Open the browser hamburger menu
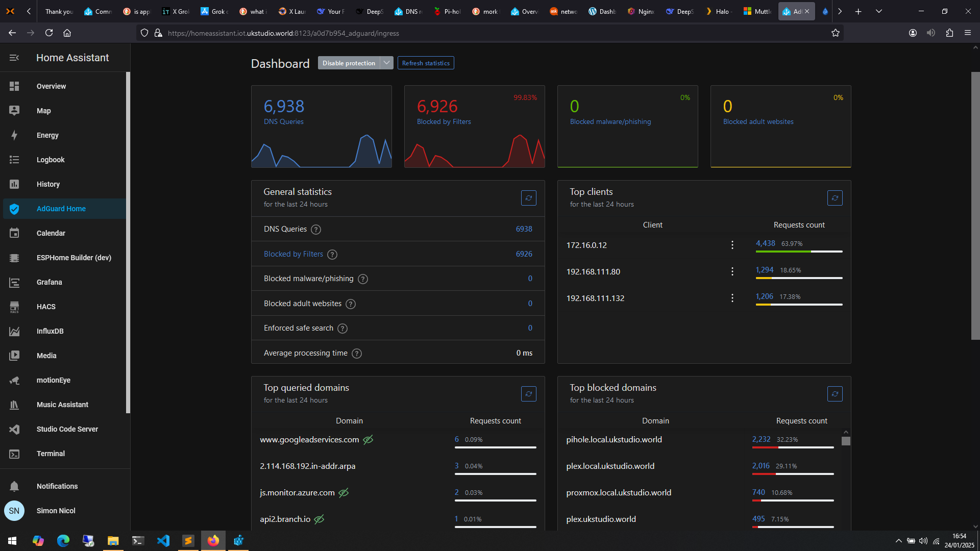 tap(968, 33)
